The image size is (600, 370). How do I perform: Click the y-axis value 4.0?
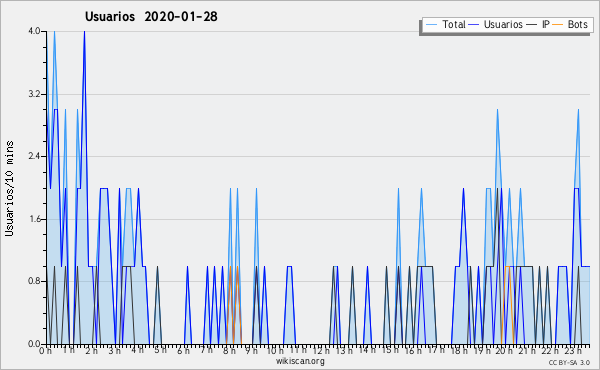point(34,31)
